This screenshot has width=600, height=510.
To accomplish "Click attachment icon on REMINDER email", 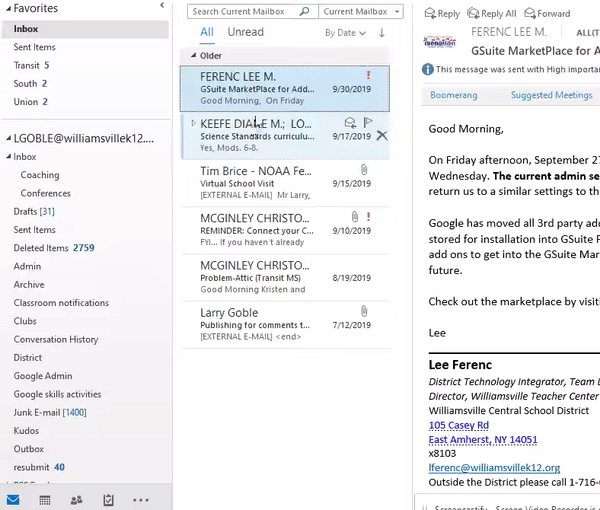I will pyautogui.click(x=355, y=217).
